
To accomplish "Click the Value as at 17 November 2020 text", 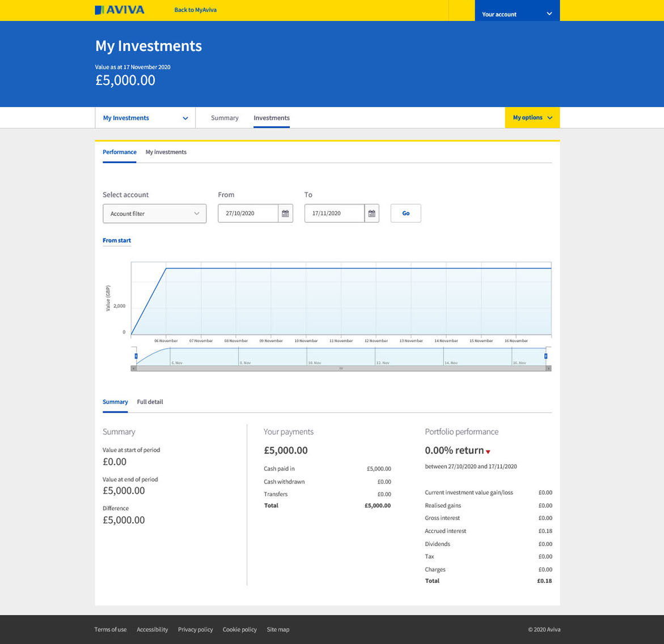I will click(133, 67).
